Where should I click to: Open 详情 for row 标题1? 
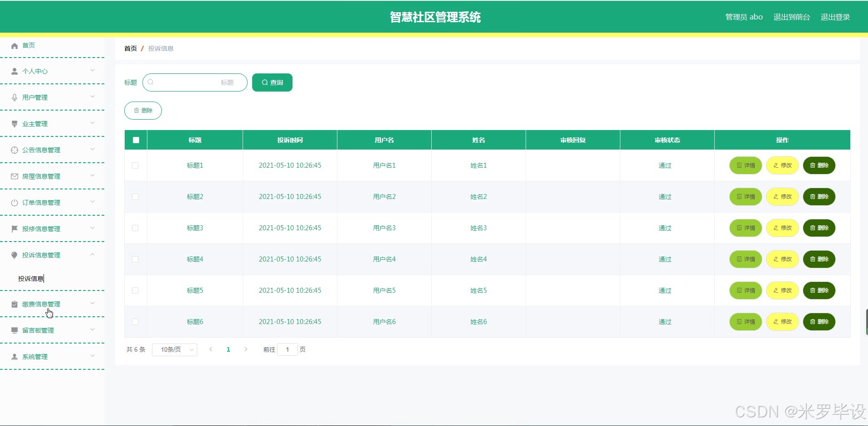coord(746,165)
